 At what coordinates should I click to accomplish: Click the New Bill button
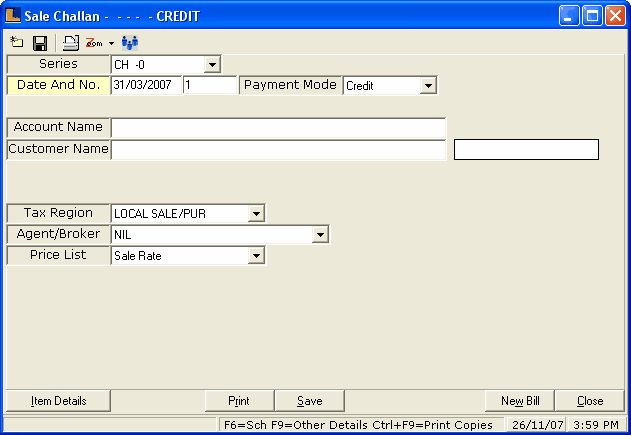[x=520, y=401]
